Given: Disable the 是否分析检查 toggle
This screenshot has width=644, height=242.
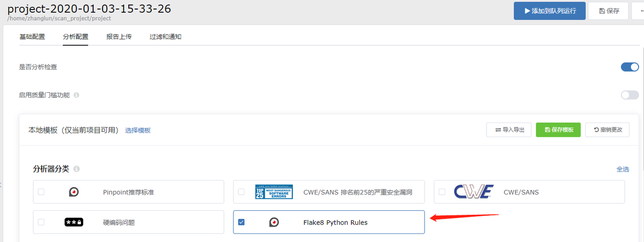Looking at the screenshot, I should tap(630, 67).
